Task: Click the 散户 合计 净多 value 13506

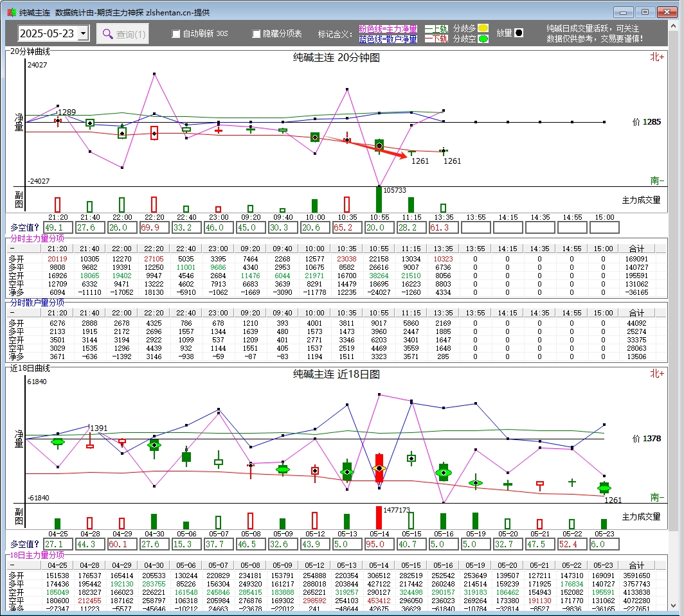Action: [x=636, y=356]
